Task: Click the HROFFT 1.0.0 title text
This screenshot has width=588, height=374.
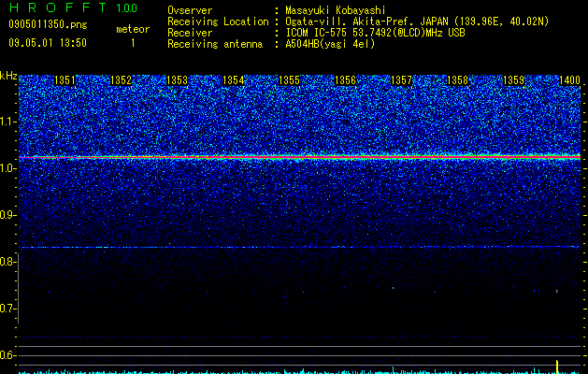Action: tap(74, 7)
